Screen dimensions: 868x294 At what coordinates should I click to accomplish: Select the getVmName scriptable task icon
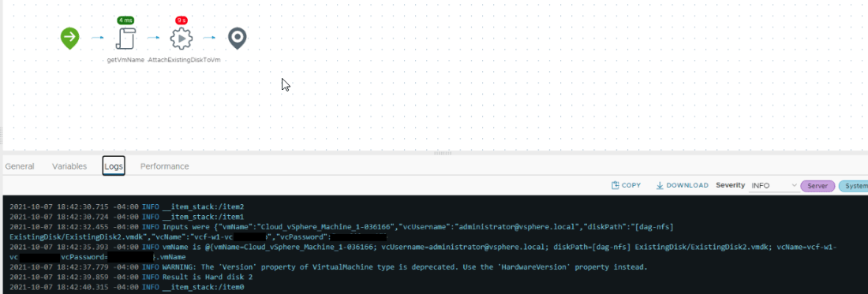pyautogui.click(x=125, y=38)
